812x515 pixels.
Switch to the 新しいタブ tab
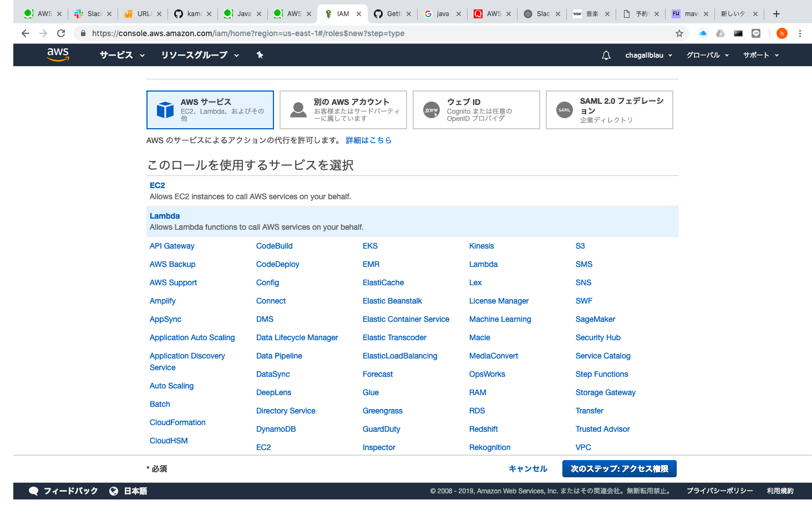739,14
